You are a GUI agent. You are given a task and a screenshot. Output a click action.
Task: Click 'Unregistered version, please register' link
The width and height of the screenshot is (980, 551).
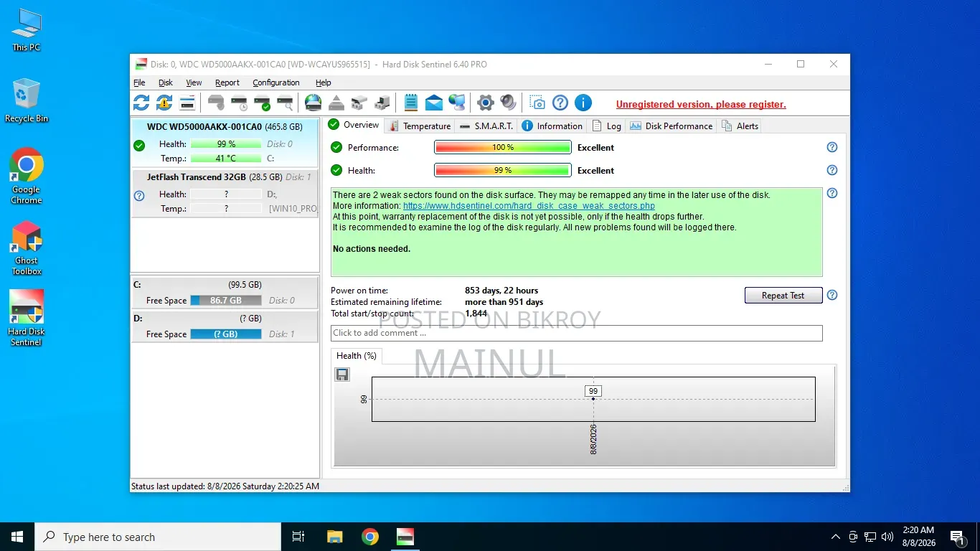click(701, 105)
